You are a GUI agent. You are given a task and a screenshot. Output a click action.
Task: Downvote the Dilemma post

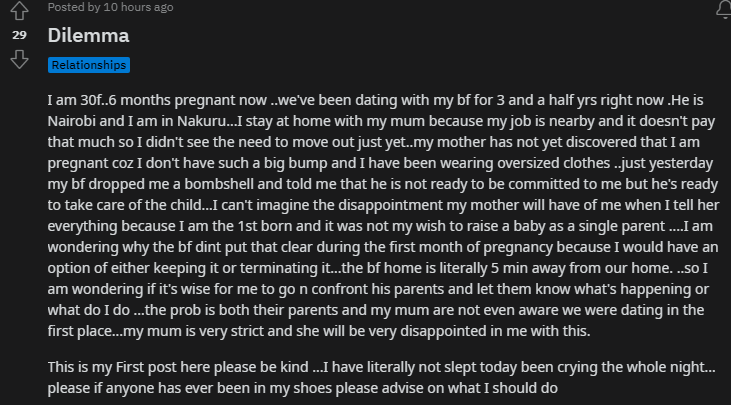19,59
